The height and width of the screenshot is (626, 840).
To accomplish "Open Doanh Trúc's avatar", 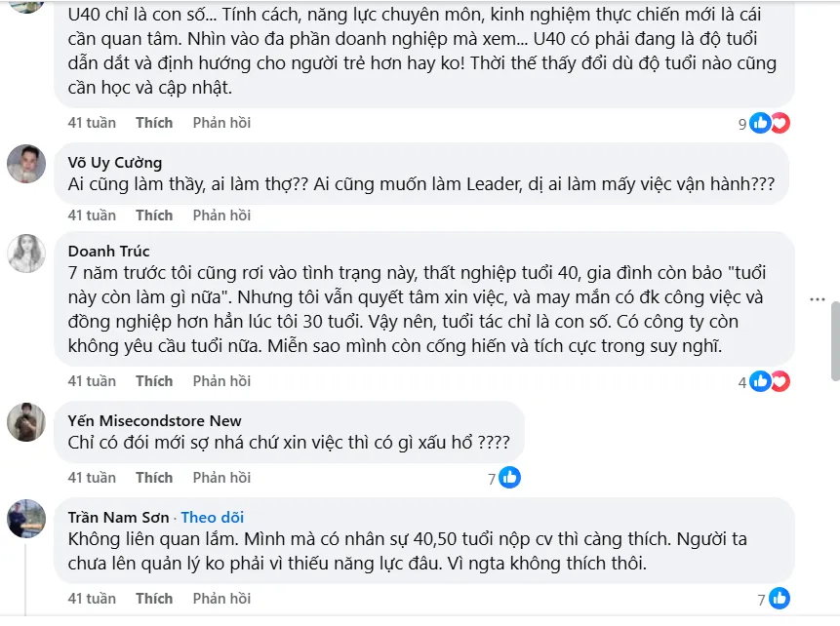I will [26, 254].
